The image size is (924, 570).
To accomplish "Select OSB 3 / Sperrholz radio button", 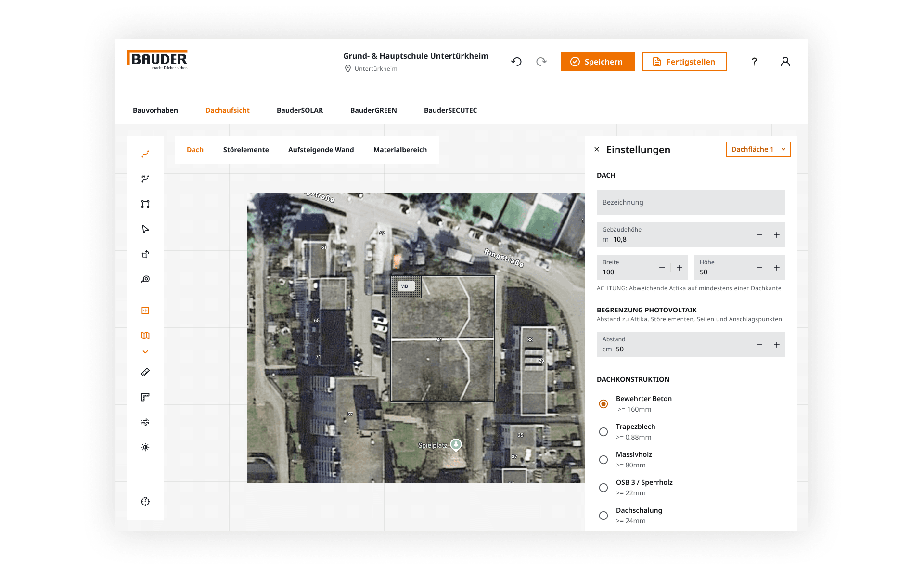I will pyautogui.click(x=603, y=488).
